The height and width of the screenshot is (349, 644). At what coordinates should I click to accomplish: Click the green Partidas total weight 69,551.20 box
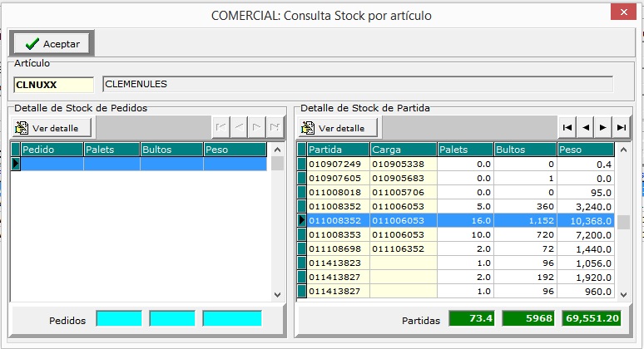590,318
